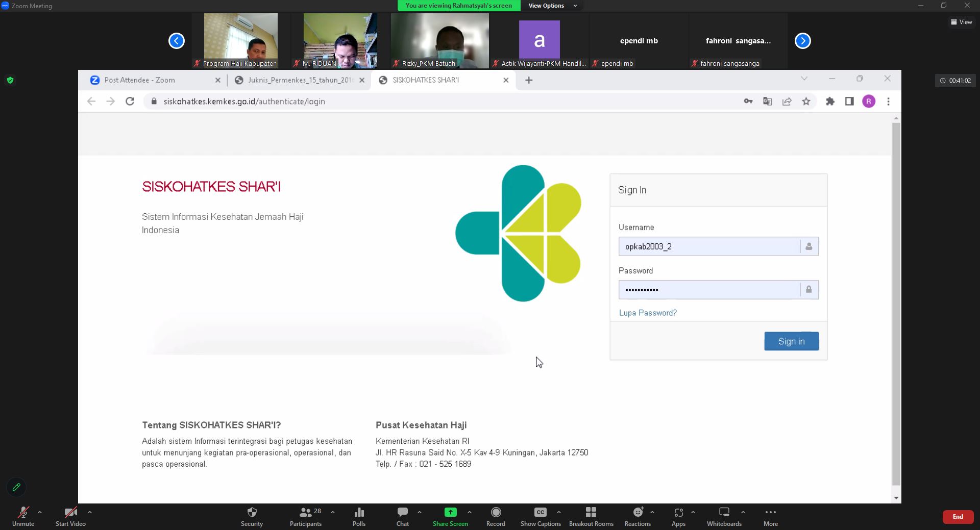The height and width of the screenshot is (530, 980).
Task: Open audio options arrow next to Unmute
Action: click(40, 512)
